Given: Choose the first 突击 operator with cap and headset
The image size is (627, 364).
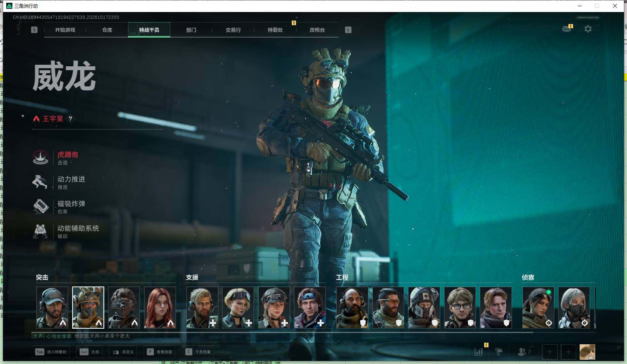Looking at the screenshot, I should [52, 307].
